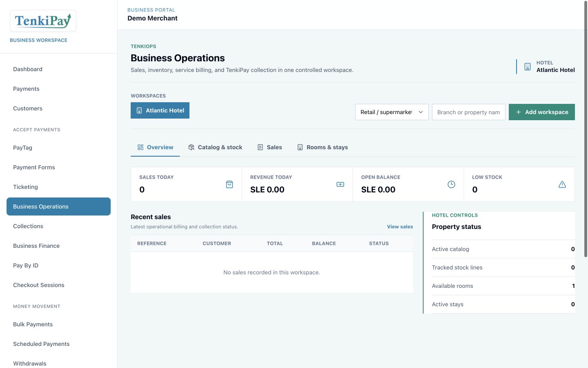The width and height of the screenshot is (588, 368).
Task: Open Payments in the sidebar
Action: pyautogui.click(x=58, y=89)
